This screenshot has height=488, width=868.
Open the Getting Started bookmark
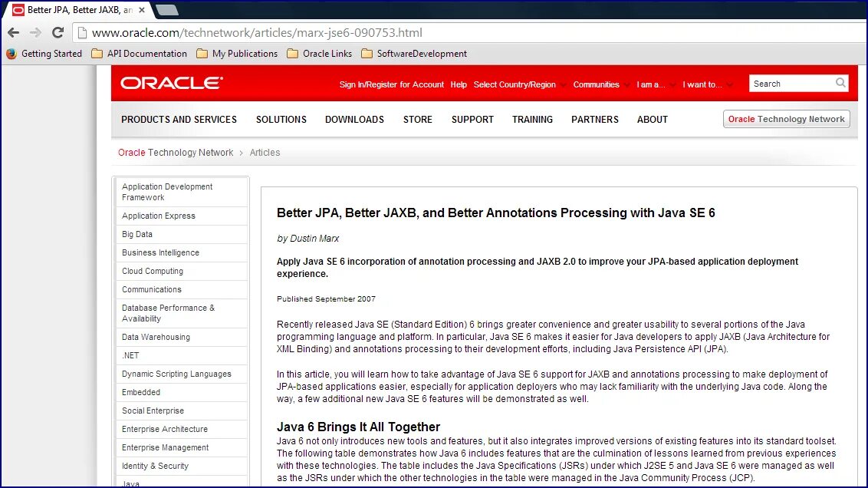[44, 54]
